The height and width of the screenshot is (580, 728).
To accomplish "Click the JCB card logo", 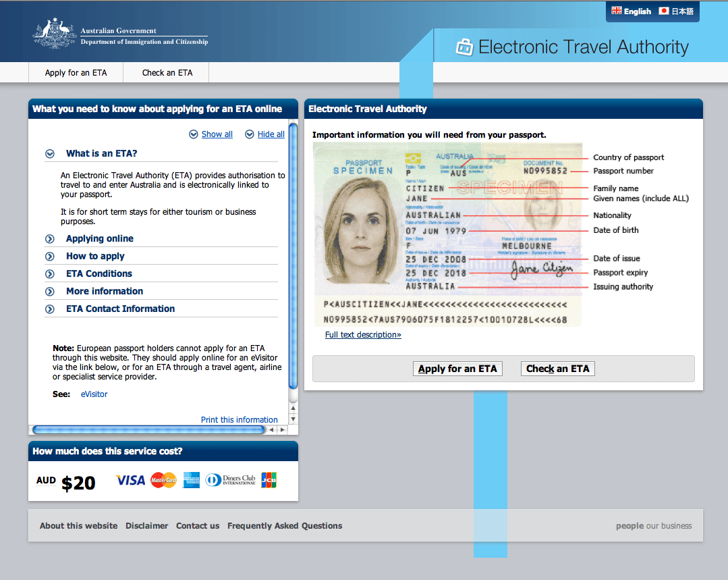I will coord(269,480).
